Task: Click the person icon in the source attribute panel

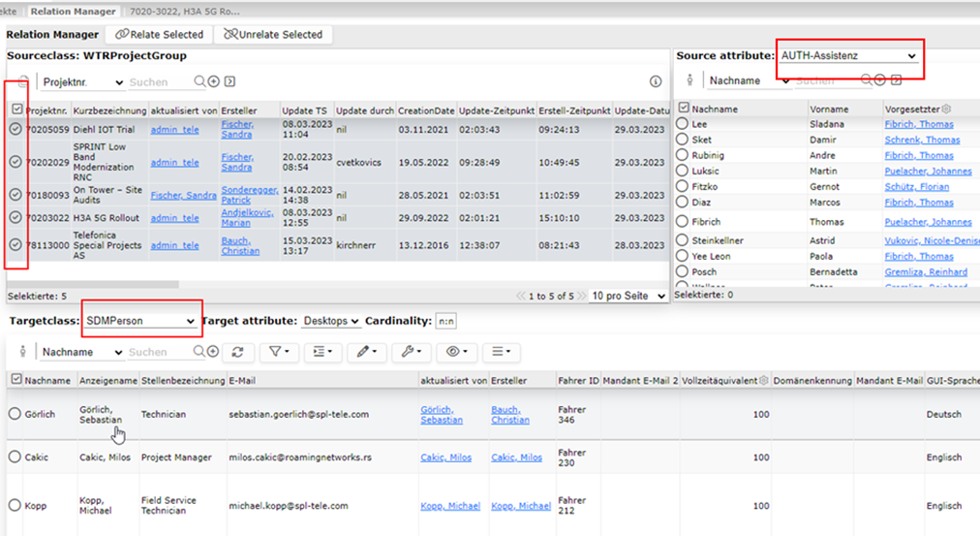Action: tap(690, 80)
